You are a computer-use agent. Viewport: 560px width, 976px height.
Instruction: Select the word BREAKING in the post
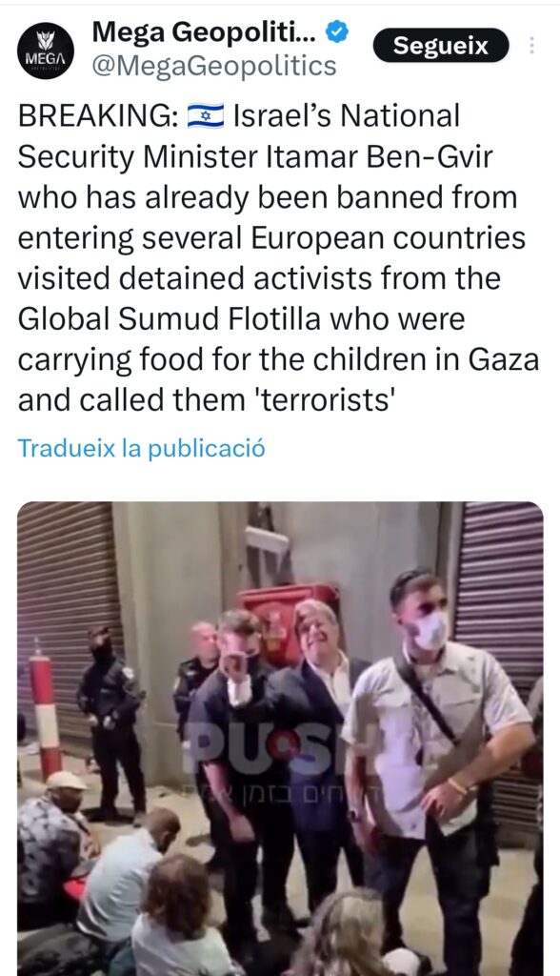coord(97,116)
